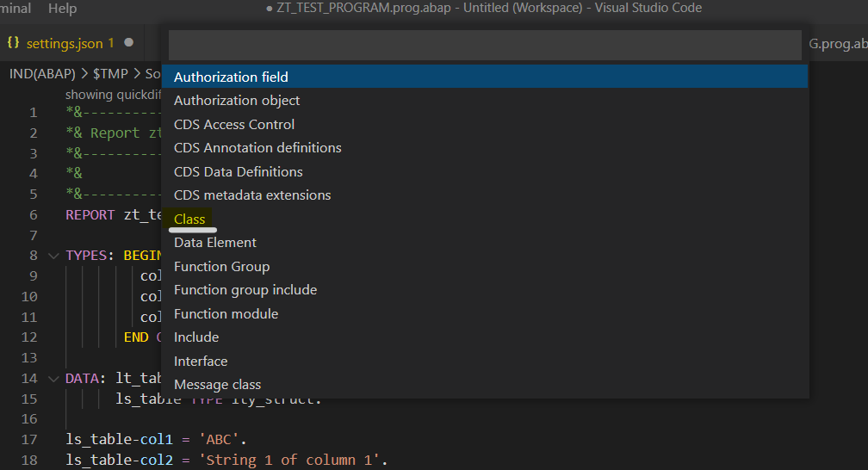Image resolution: width=868 pixels, height=470 pixels.
Task: Click the JSON braces icon on settings.json tab
Action: pos(13,43)
